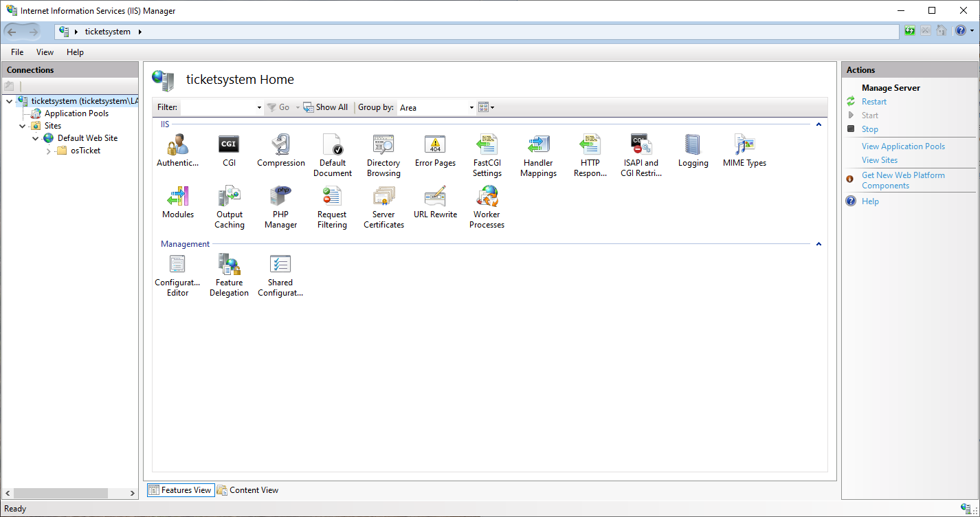Click the address bar ticketsystem breadcrumb
980x517 pixels.
(x=107, y=32)
